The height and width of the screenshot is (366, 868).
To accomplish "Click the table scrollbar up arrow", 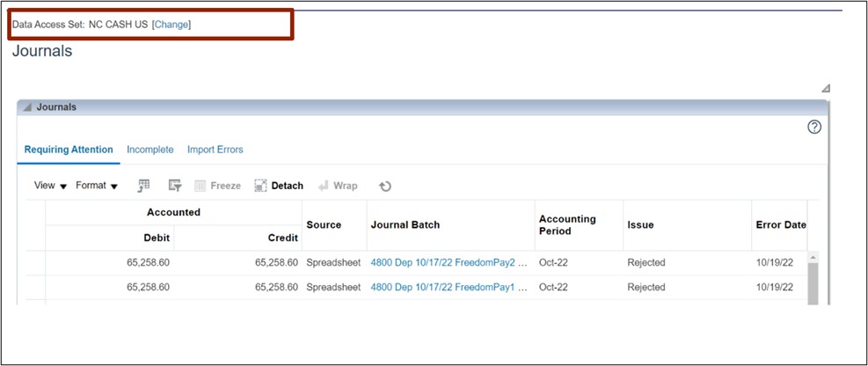I will pos(813,258).
